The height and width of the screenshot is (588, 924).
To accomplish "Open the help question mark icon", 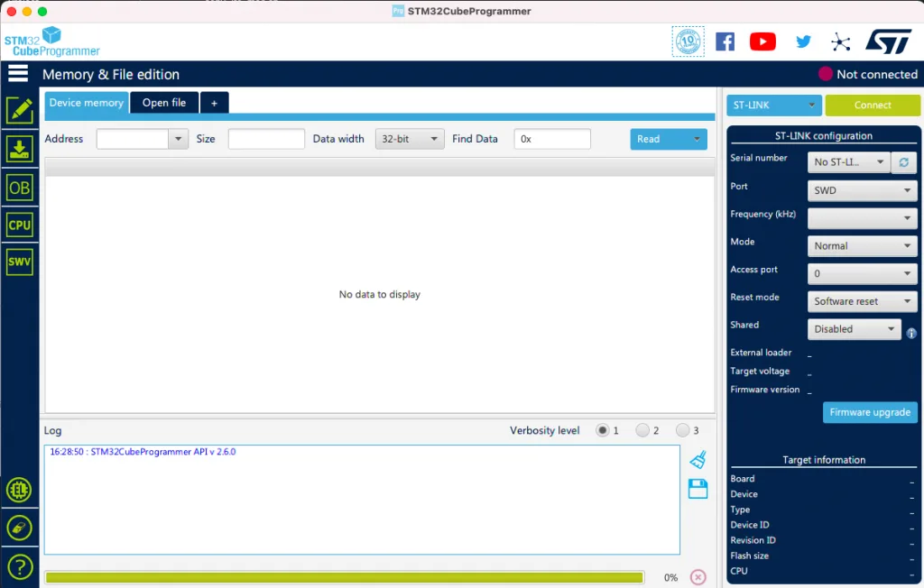I will [x=20, y=566].
